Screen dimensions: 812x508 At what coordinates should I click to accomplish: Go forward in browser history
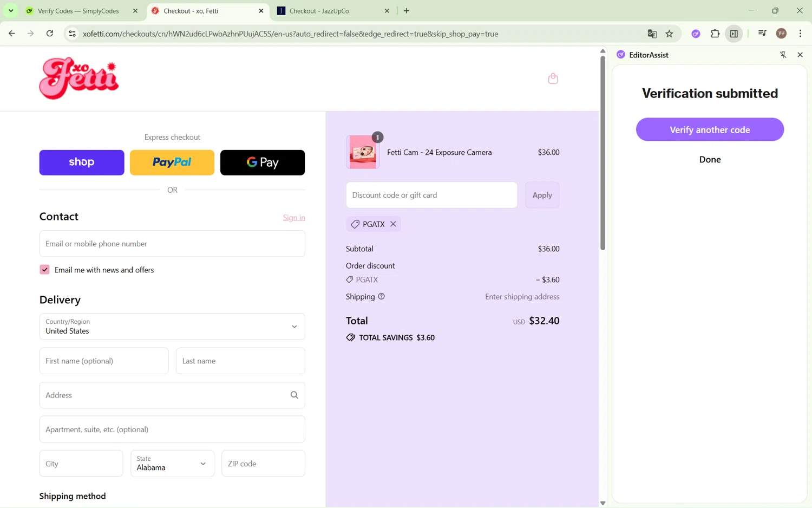[30, 34]
